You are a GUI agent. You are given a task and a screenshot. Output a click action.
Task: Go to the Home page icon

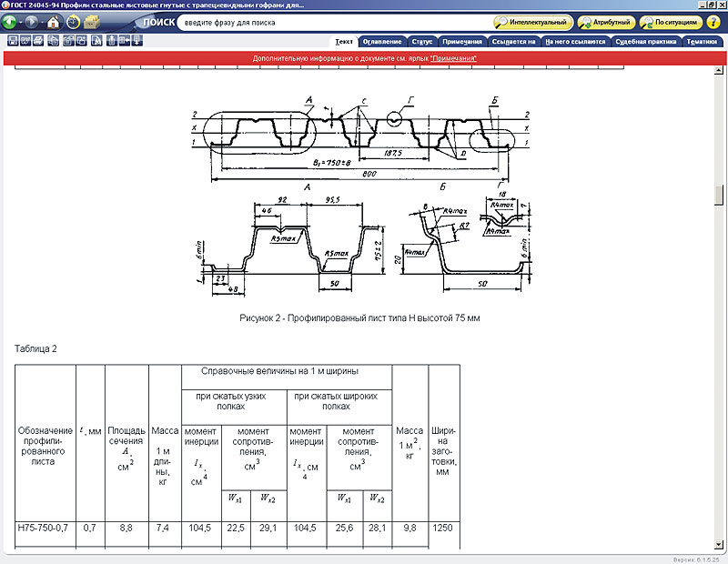[54, 22]
